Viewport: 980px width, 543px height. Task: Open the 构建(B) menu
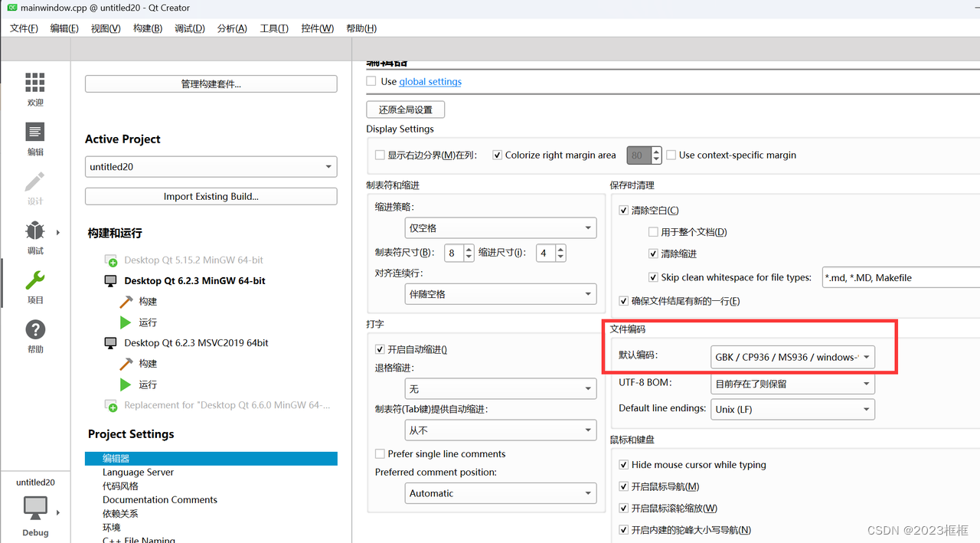(147, 28)
